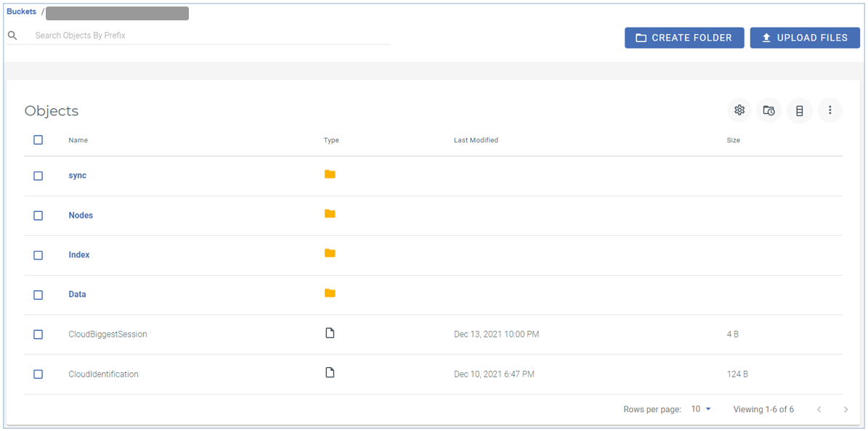This screenshot has width=868, height=431.
Task: Select the CloudIdentification row checkbox
Action: point(38,374)
